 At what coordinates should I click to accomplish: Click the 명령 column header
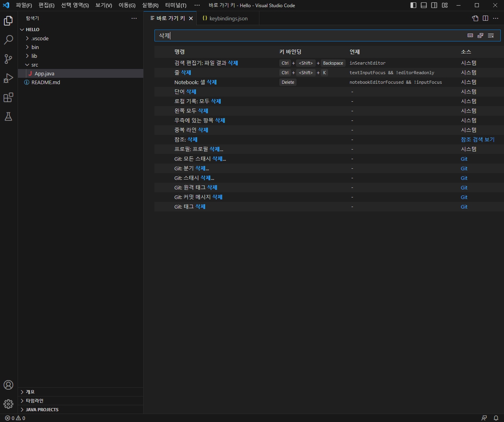(180, 52)
